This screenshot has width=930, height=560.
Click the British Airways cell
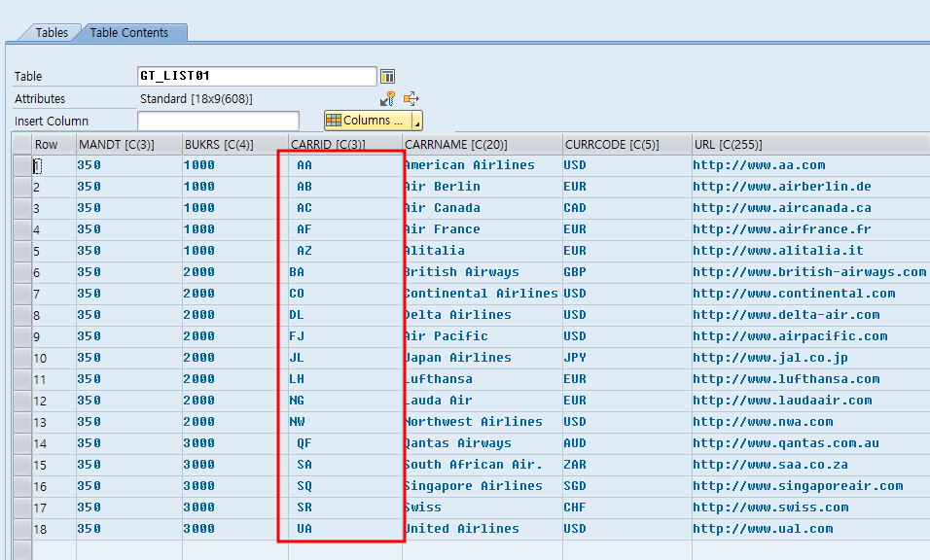coord(483,272)
